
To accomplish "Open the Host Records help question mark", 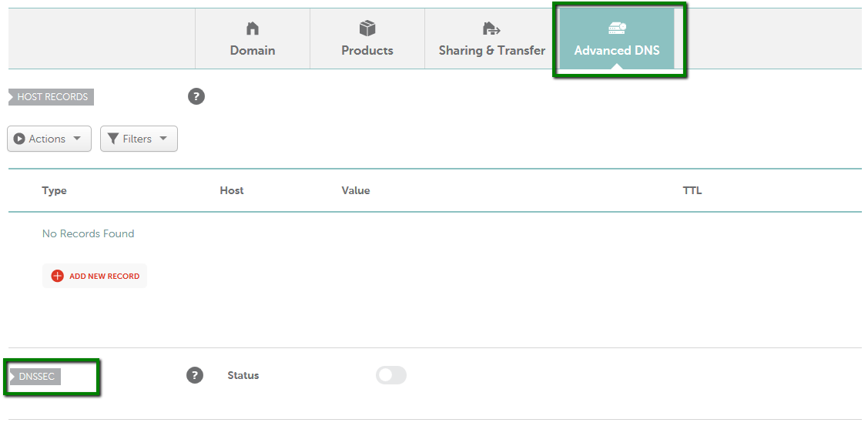I will (x=196, y=96).
